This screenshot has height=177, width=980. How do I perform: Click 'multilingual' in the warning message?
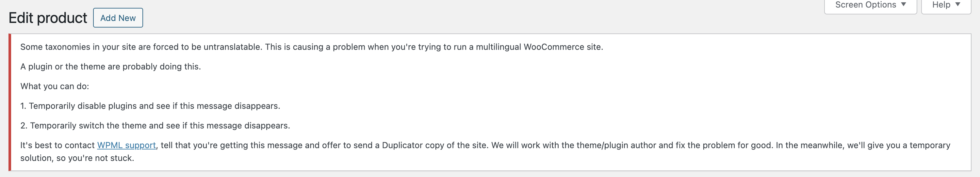point(498,47)
